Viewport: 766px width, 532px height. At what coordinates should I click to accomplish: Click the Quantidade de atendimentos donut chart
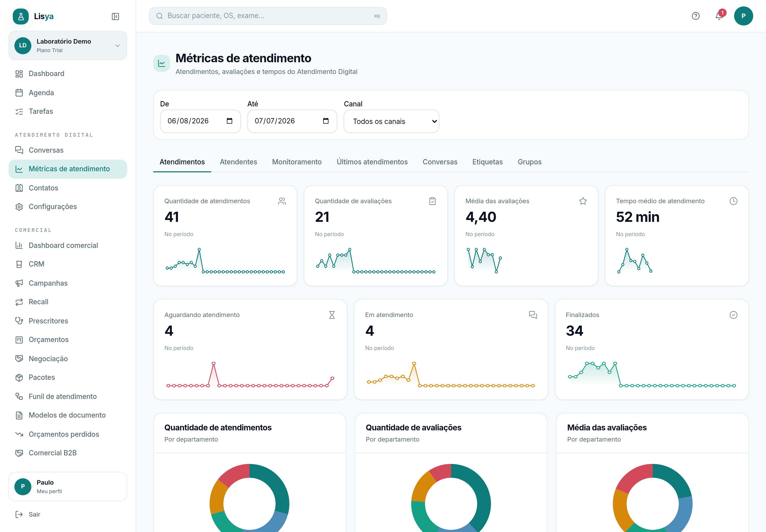(x=249, y=498)
